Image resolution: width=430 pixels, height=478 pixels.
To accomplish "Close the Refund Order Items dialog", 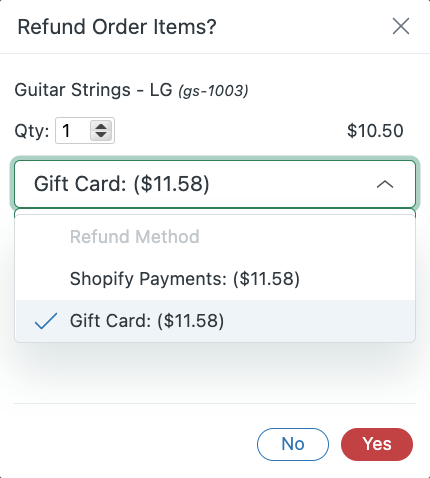I will point(401,26).
